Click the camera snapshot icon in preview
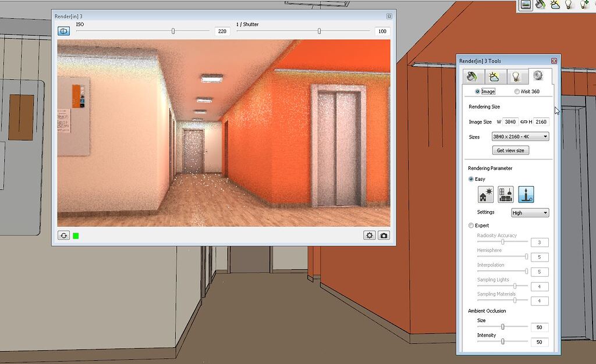This screenshot has width=596, height=364. [x=384, y=235]
